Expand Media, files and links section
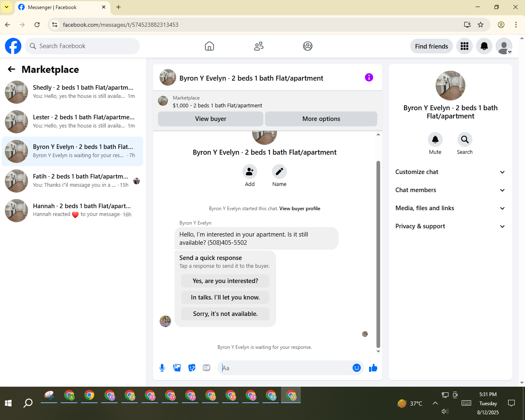Screen dimensions: 525x420 [x=451, y=208]
